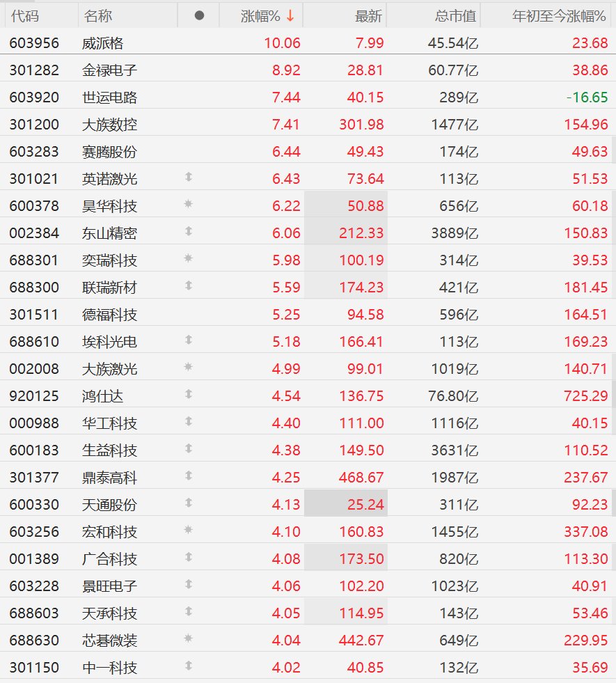Click the marker icon in 华工科技 row
Image resolution: width=616 pixels, height=683 pixels.
pyautogui.click(x=189, y=421)
